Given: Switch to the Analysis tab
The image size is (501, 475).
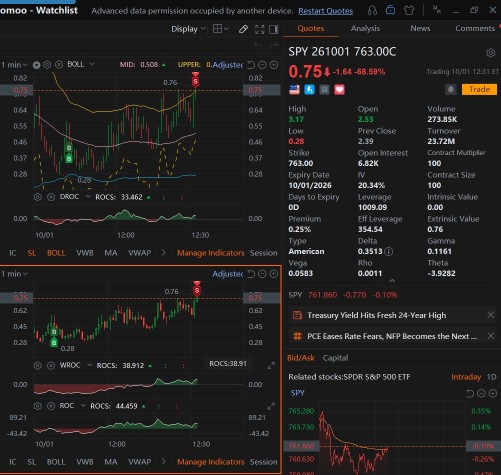Looking at the screenshot, I should point(365,28).
